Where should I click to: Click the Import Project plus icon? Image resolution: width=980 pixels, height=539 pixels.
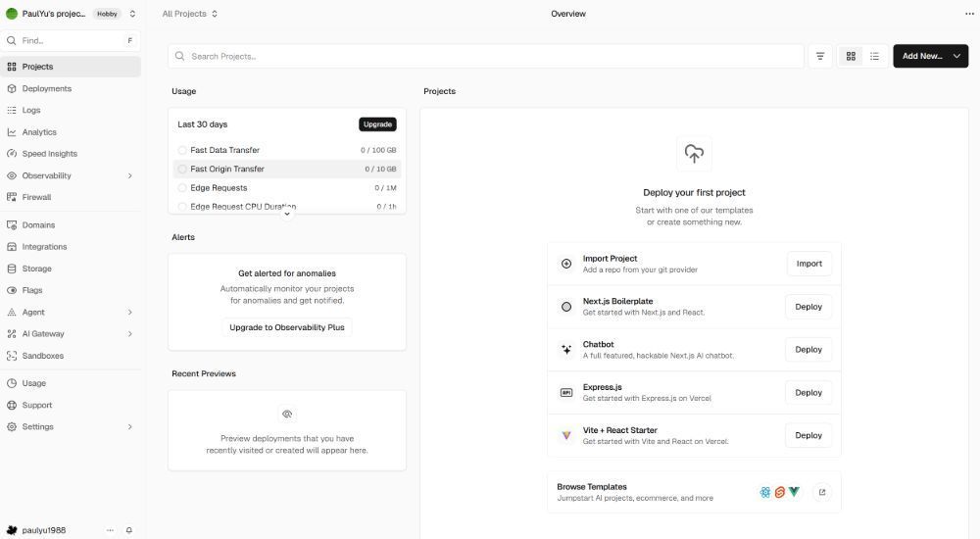point(566,264)
